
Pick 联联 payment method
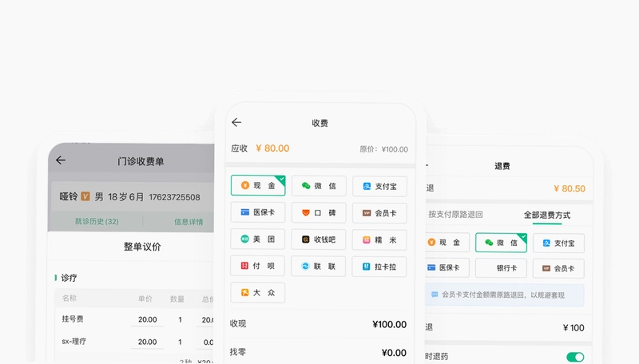(x=318, y=267)
